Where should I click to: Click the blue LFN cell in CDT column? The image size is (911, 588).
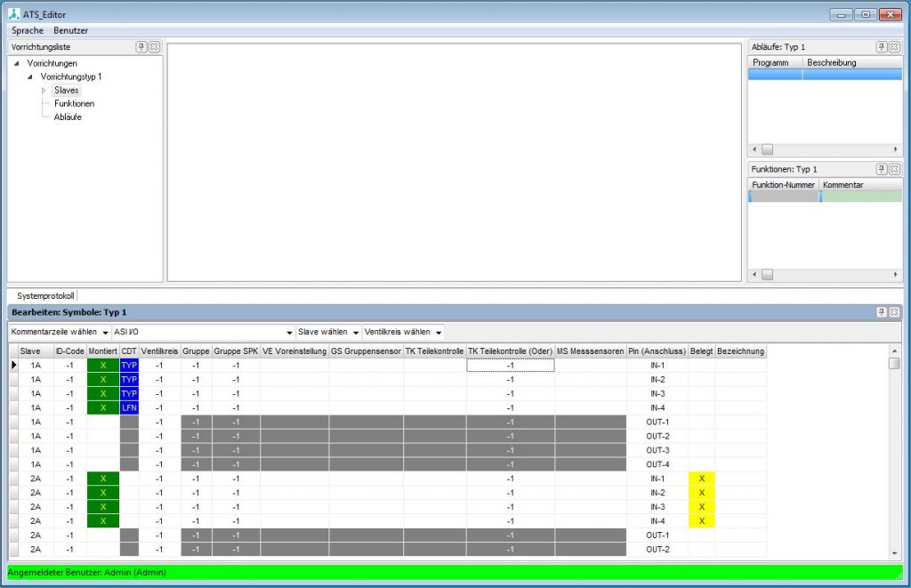tap(129, 407)
